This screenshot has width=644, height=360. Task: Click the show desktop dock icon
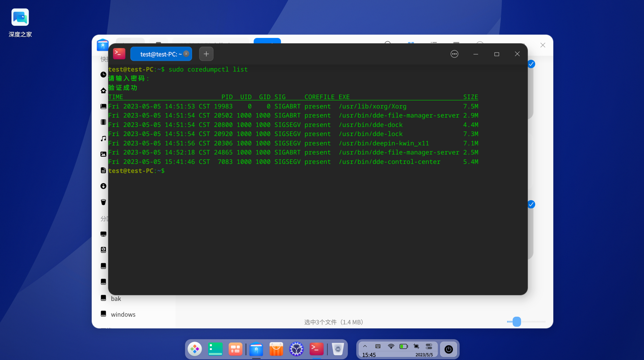pos(215,349)
